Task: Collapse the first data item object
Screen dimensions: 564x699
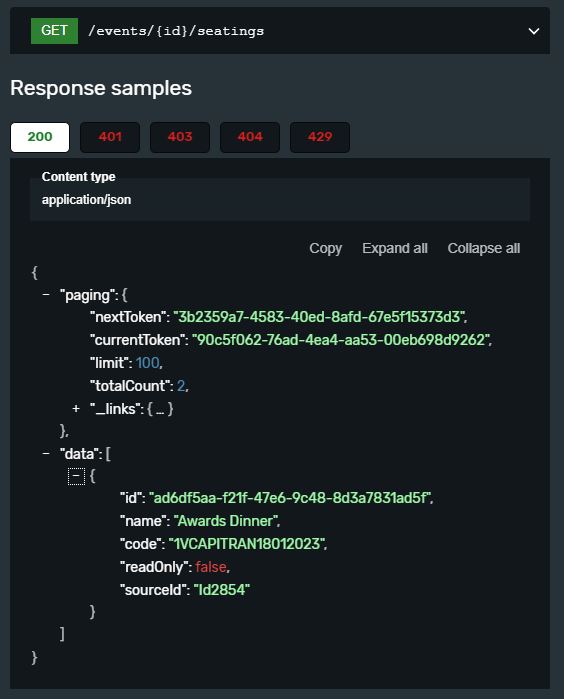Action: [x=76, y=476]
